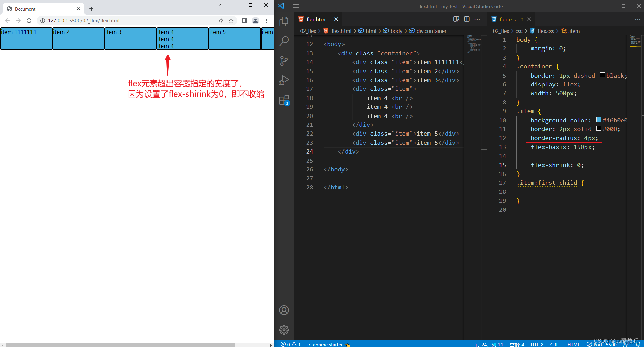Close the Document browser tab
Screen dimensions: 644x347
point(79,9)
